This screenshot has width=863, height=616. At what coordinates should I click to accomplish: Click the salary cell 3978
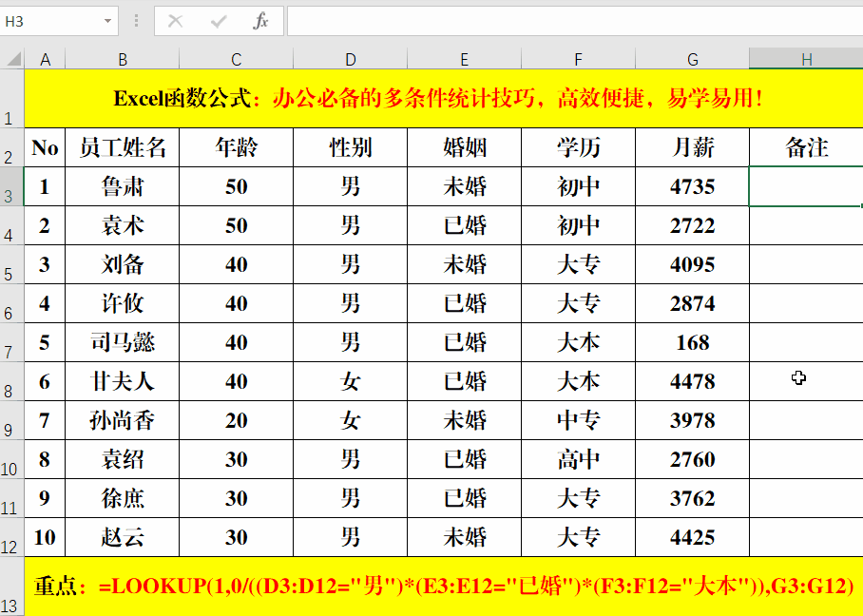click(692, 420)
